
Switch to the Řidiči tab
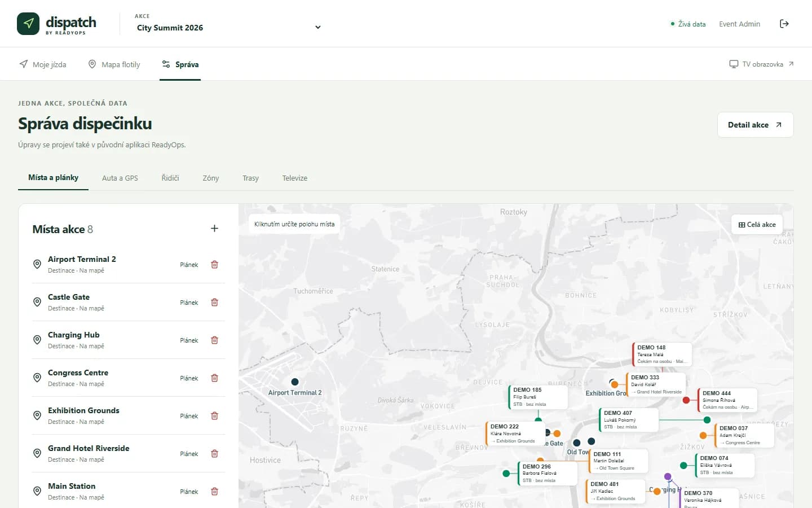pos(170,178)
